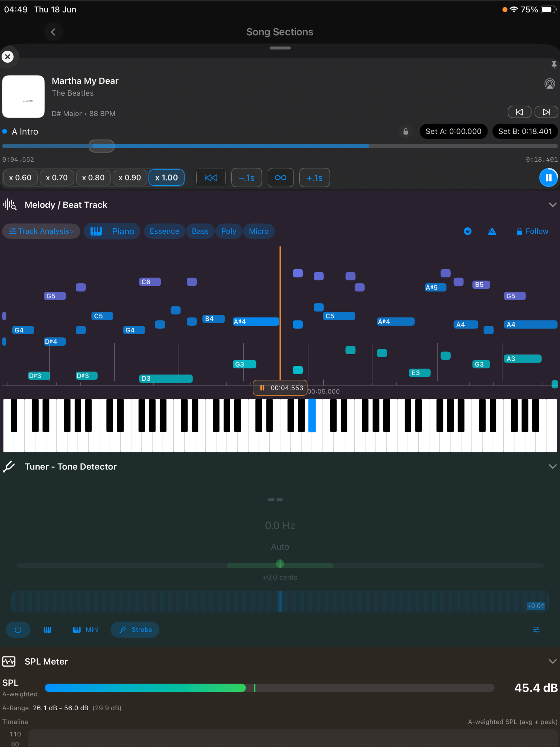Set loop point A at 0:00.000
560x747 pixels.
pyautogui.click(x=453, y=131)
